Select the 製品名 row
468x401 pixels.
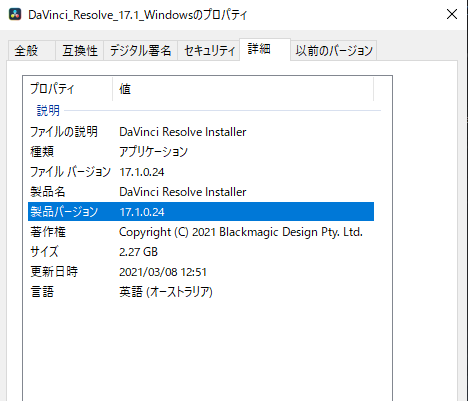[x=201, y=192]
